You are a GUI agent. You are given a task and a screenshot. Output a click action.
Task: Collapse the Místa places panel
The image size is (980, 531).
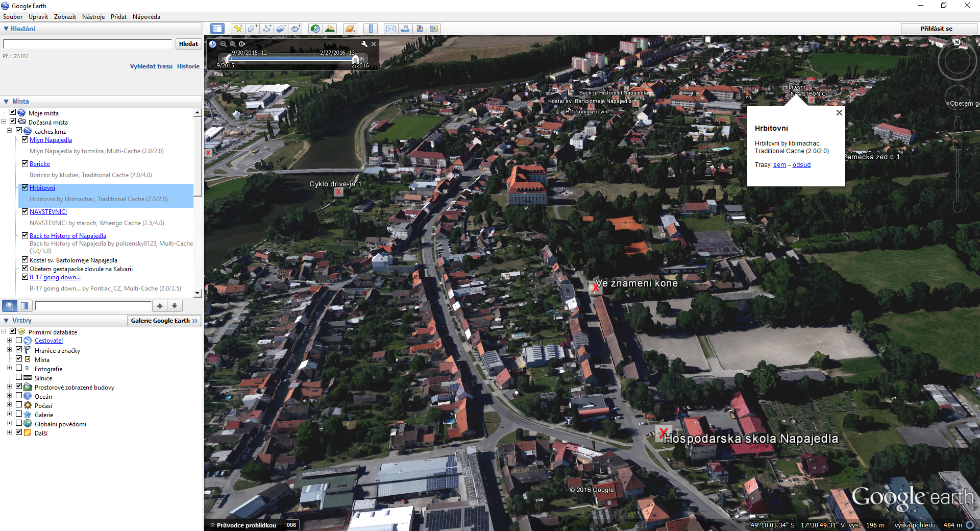click(6, 101)
